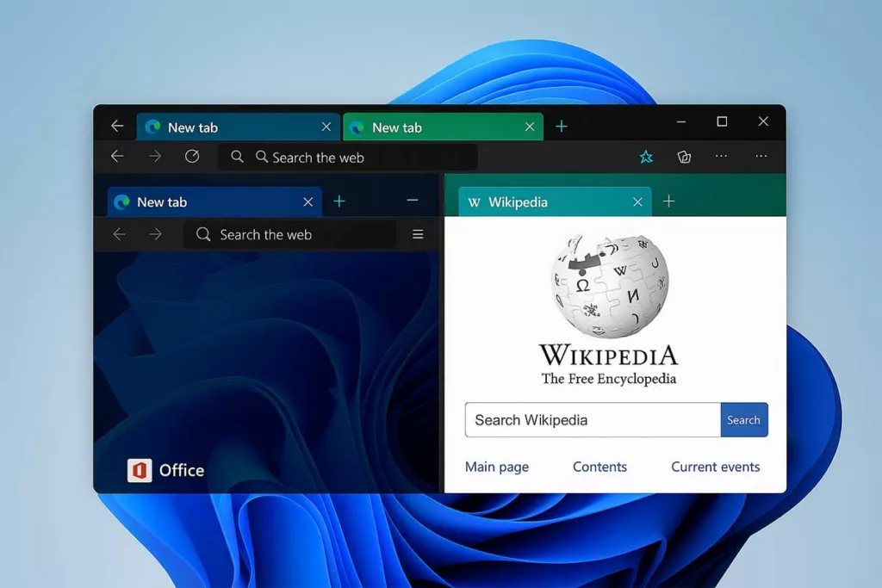The height and width of the screenshot is (588, 882).
Task: Minimize the left pane with dash icon
Action: 413,200
